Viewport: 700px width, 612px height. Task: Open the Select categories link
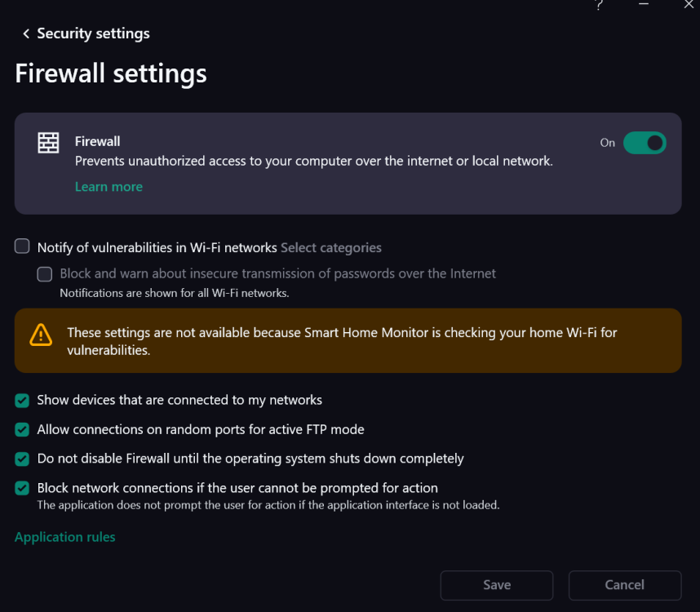[331, 247]
